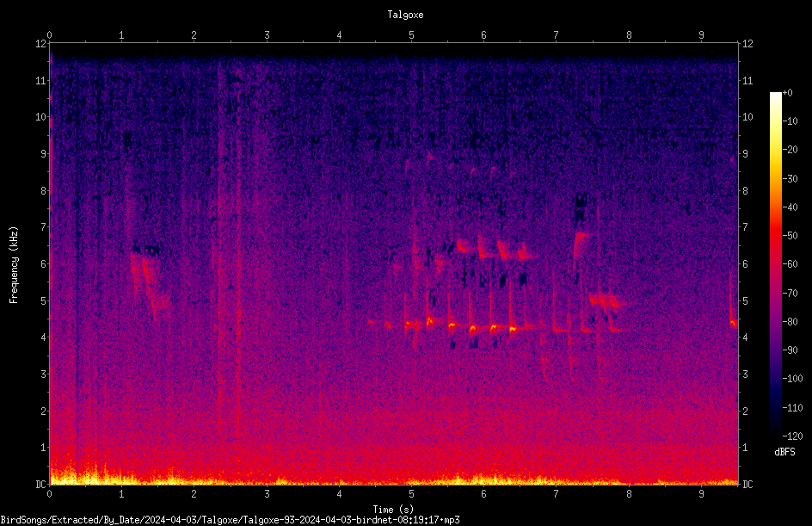This screenshot has width=812, height=526.
Task: Click the Talgoxe title at top
Action: 405,15
